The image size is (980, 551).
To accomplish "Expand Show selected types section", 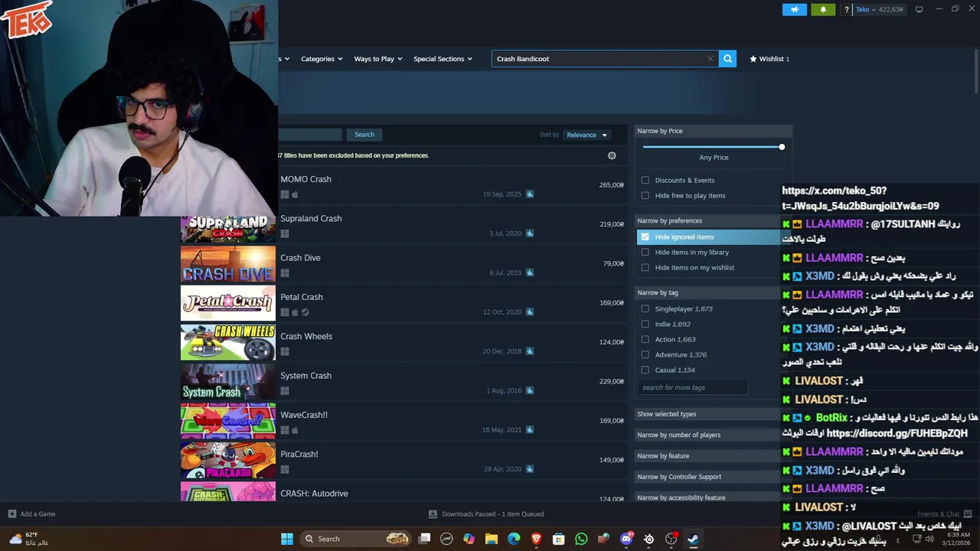I will [707, 414].
